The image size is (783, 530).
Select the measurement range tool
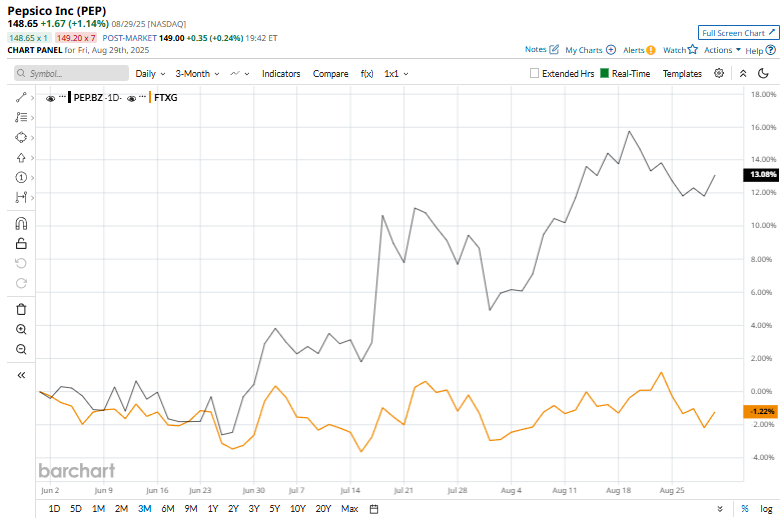pyautogui.click(x=21, y=197)
